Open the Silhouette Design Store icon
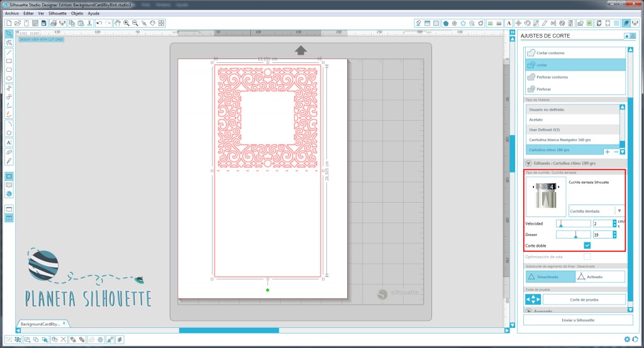The height and width of the screenshot is (348, 644). (9, 194)
